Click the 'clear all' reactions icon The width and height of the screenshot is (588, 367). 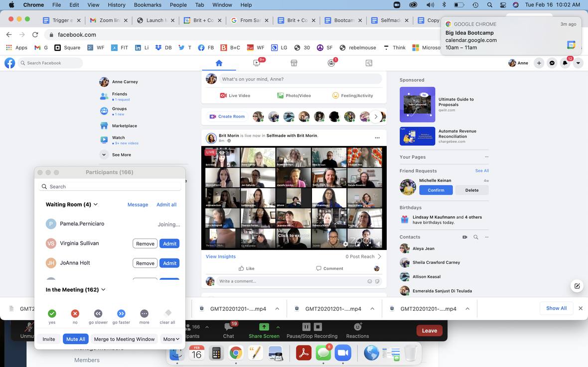tap(168, 313)
